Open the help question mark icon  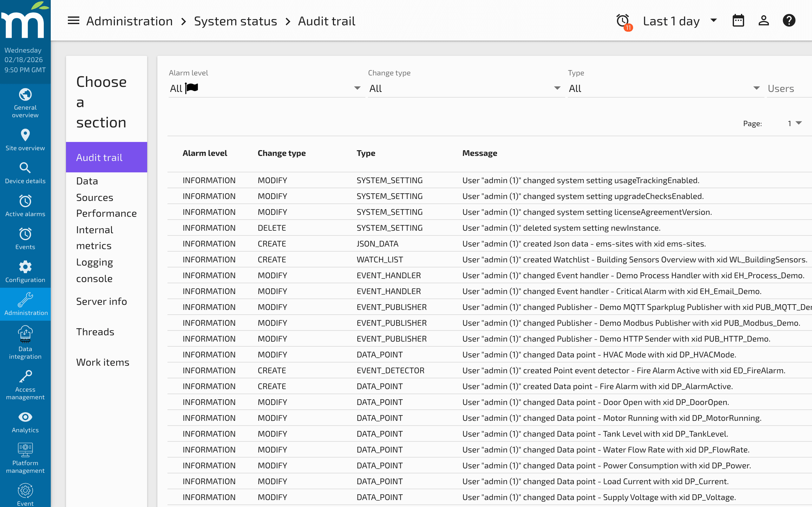(789, 20)
